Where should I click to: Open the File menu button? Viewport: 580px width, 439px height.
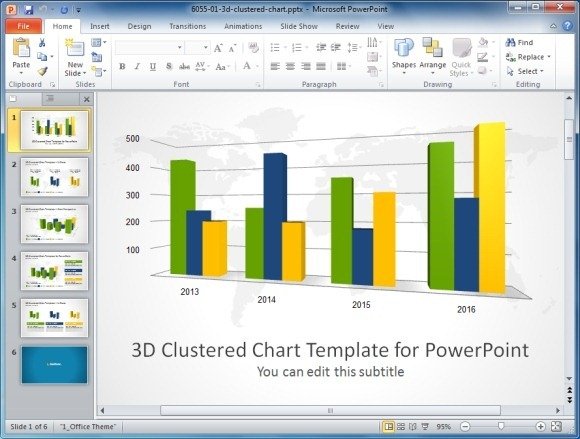pos(23,26)
